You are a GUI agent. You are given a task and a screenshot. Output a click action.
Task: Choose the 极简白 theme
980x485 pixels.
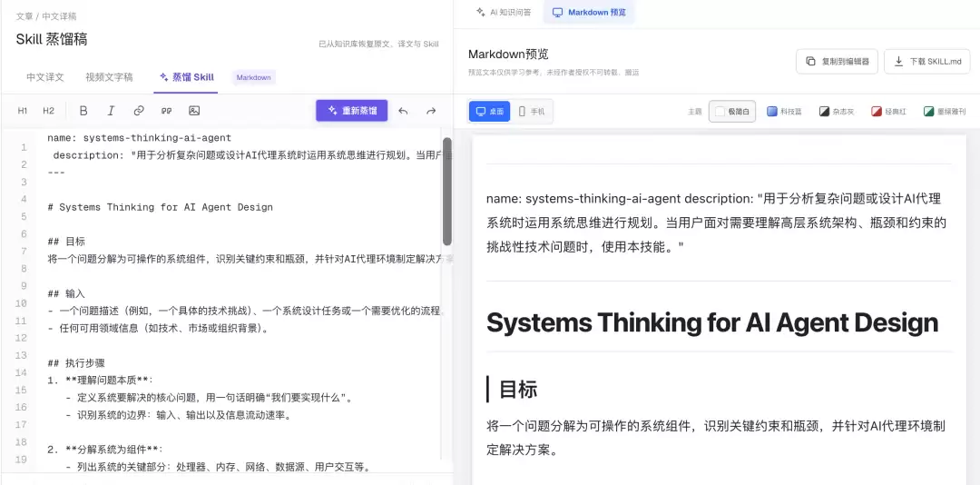[x=732, y=112]
